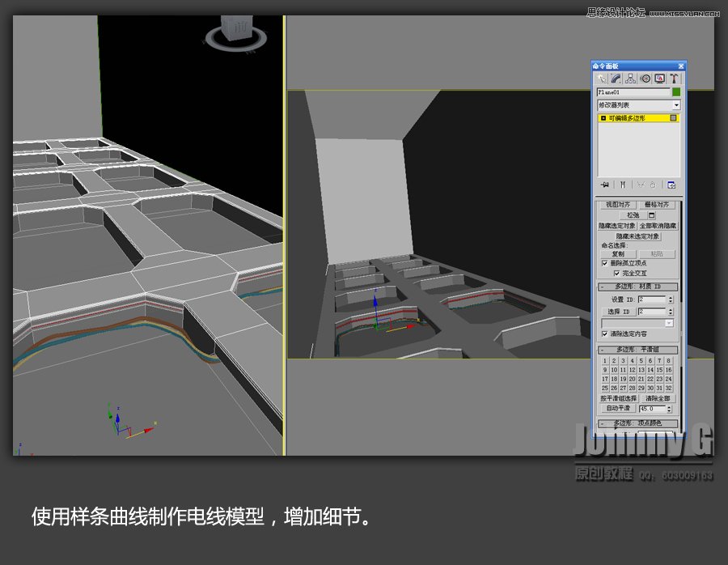This screenshot has width=728, height=565.
Task: Click the Auto Smooth button
Action: click(x=620, y=407)
